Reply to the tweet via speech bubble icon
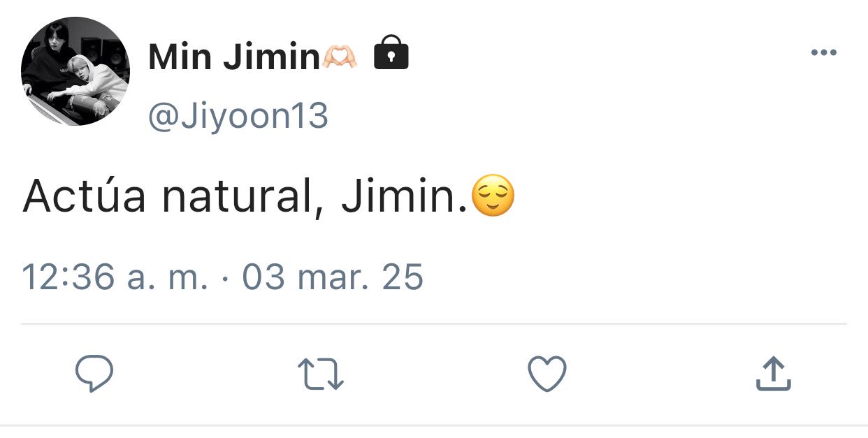This screenshot has width=868, height=438. [94, 374]
